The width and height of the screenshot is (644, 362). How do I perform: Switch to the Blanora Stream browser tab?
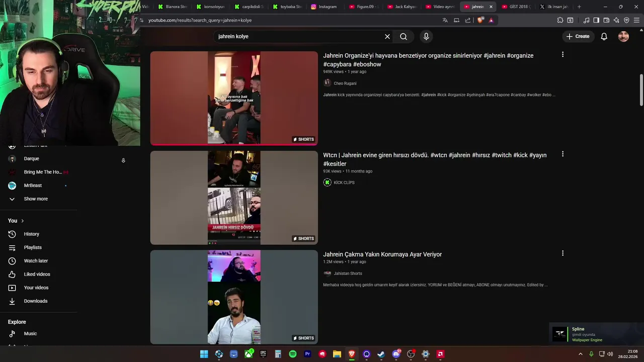[172, 7]
